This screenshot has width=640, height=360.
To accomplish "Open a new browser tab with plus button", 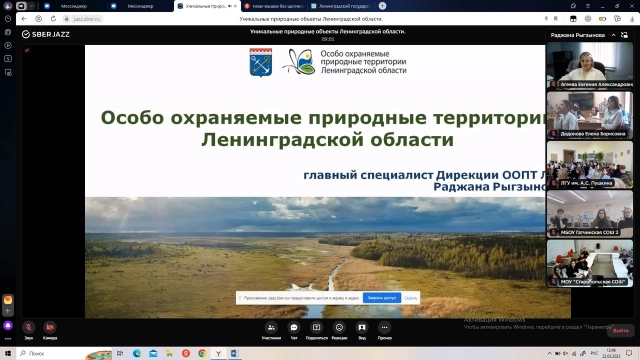I will point(382,6).
